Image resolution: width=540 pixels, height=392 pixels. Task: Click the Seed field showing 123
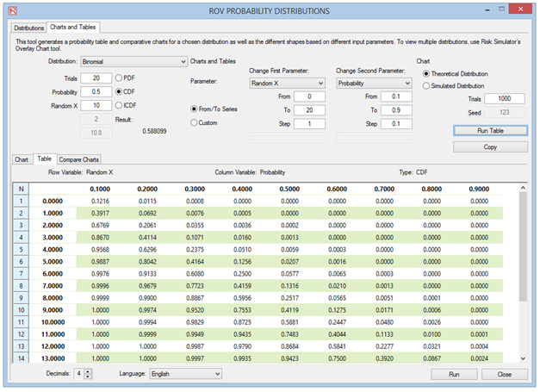click(x=505, y=112)
